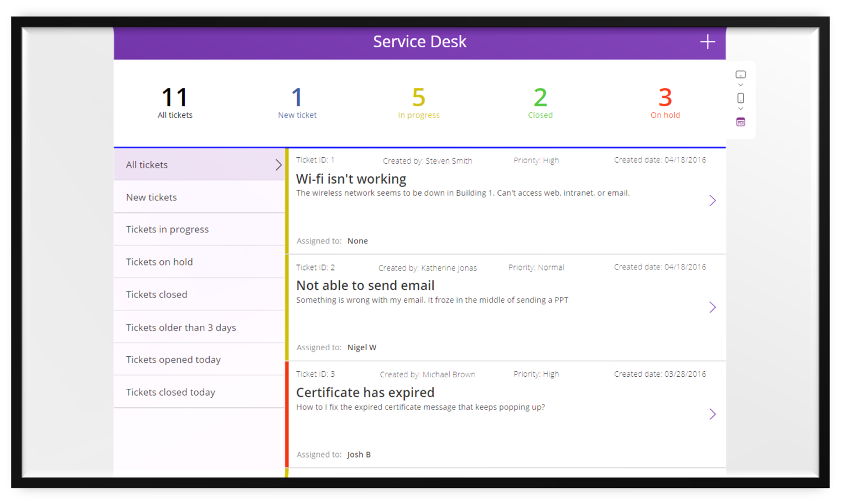
Task: Switch to the phone layout icon
Action: [x=740, y=98]
